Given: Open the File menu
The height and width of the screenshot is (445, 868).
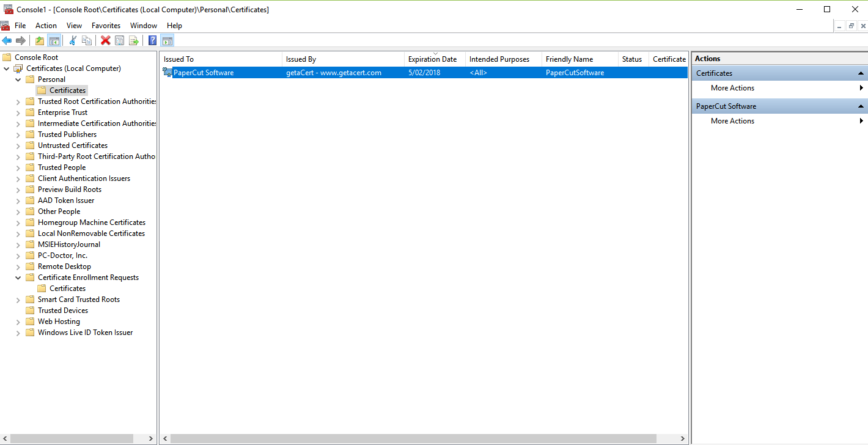Looking at the screenshot, I should (x=20, y=26).
